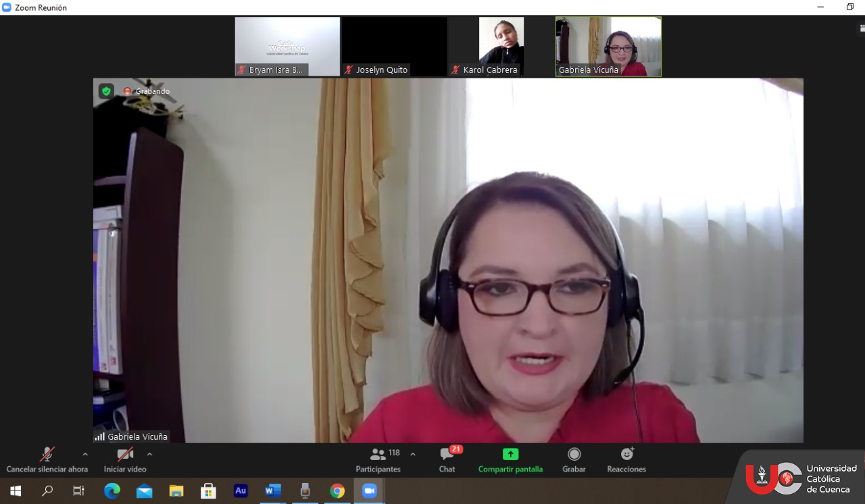Viewport: 865px width, 504px height.
Task: Open Microsoft Store in taskbar
Action: [208, 491]
